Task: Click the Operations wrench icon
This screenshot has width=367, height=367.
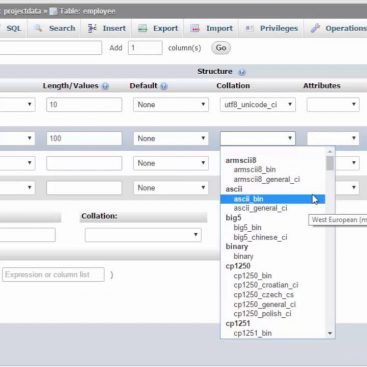Action: (315, 28)
